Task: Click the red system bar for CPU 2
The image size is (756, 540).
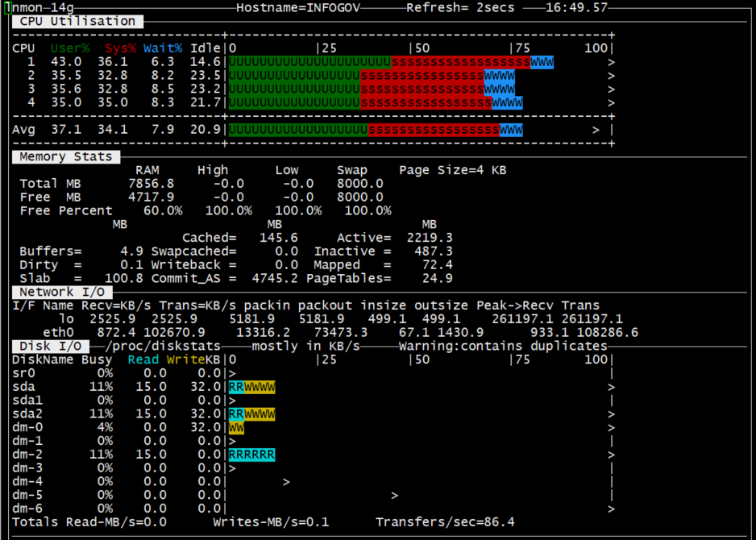Action: pos(422,76)
